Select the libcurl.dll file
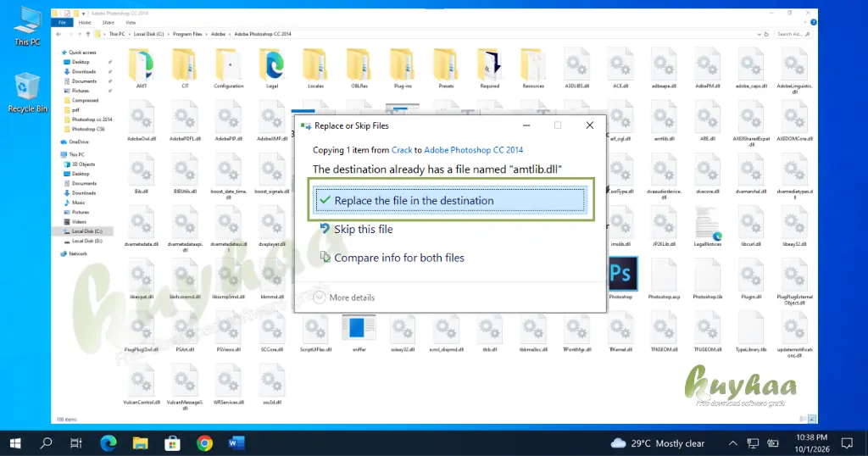This screenshot has height=456, width=868. tap(751, 227)
